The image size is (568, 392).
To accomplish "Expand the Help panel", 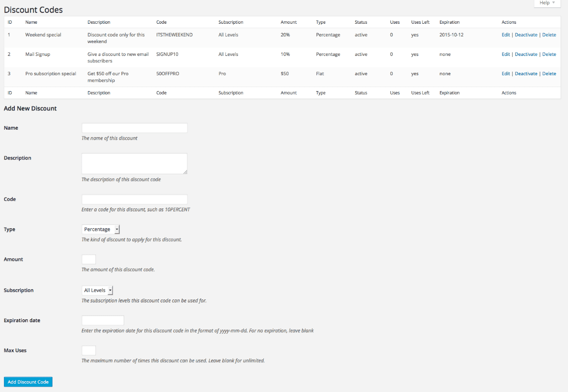I will pyautogui.click(x=546, y=3).
